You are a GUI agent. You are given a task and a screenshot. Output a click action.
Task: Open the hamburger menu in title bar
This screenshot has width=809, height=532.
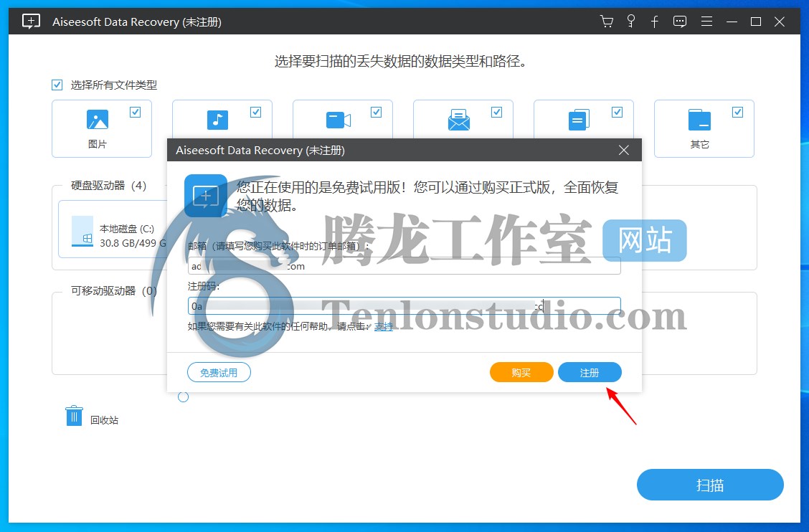tap(707, 22)
